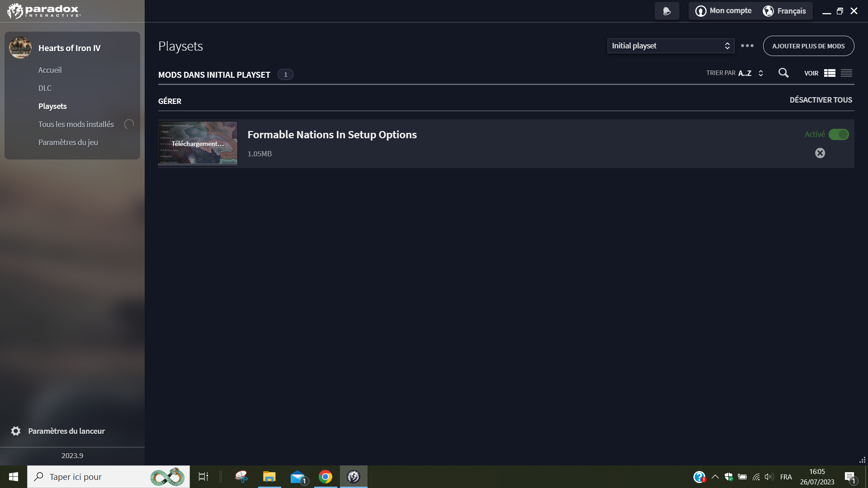Click Désactiver tous link

pyautogui.click(x=821, y=100)
